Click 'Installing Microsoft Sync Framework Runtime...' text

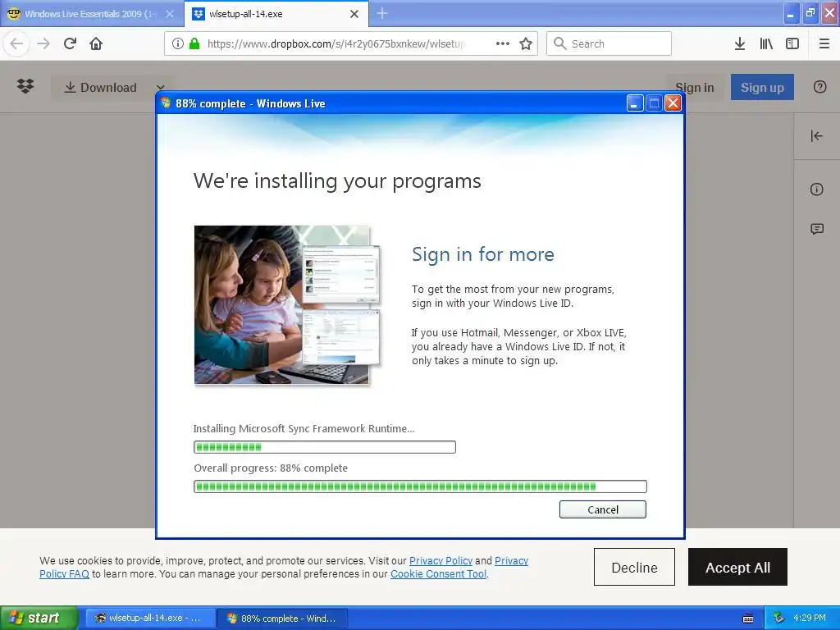point(304,428)
